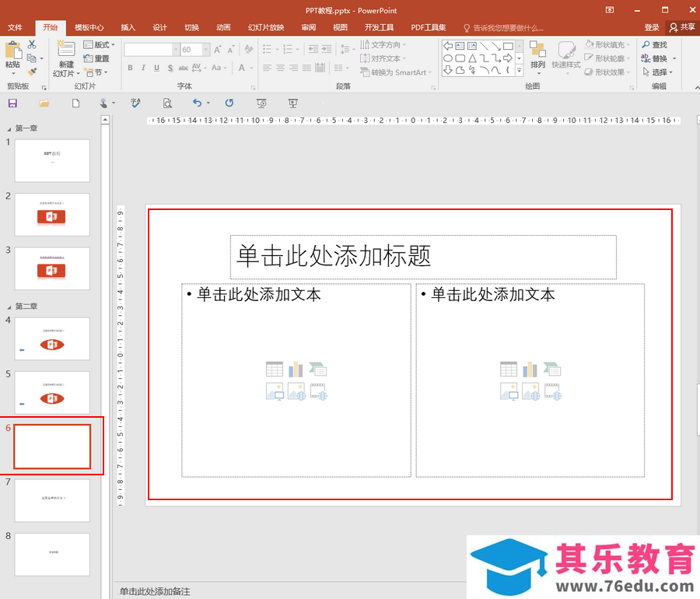Click the Reset slide (重置) button

(x=96, y=58)
